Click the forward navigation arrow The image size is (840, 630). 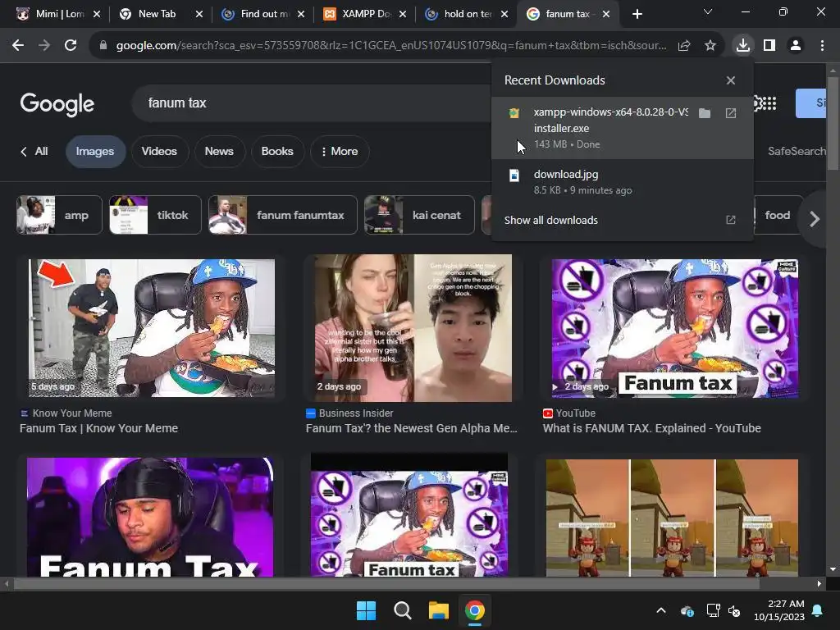point(44,46)
